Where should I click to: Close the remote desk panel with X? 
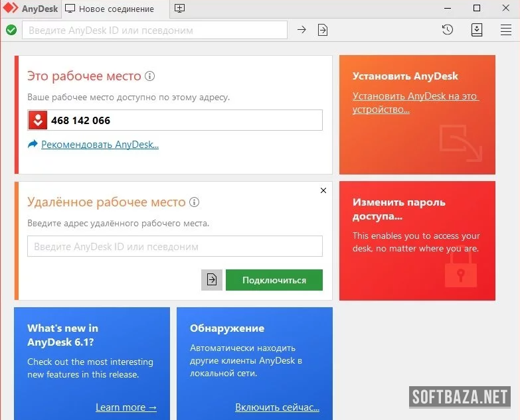323,190
